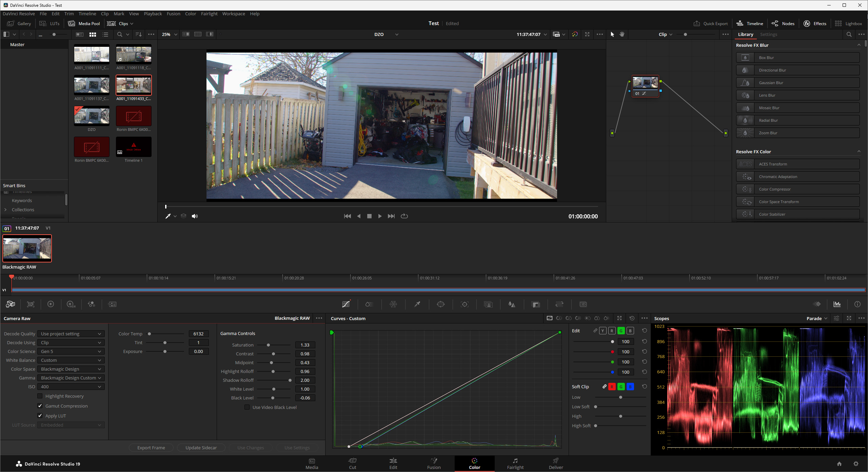Open the Sizing palette icon
The image size is (868, 472).
559,304
